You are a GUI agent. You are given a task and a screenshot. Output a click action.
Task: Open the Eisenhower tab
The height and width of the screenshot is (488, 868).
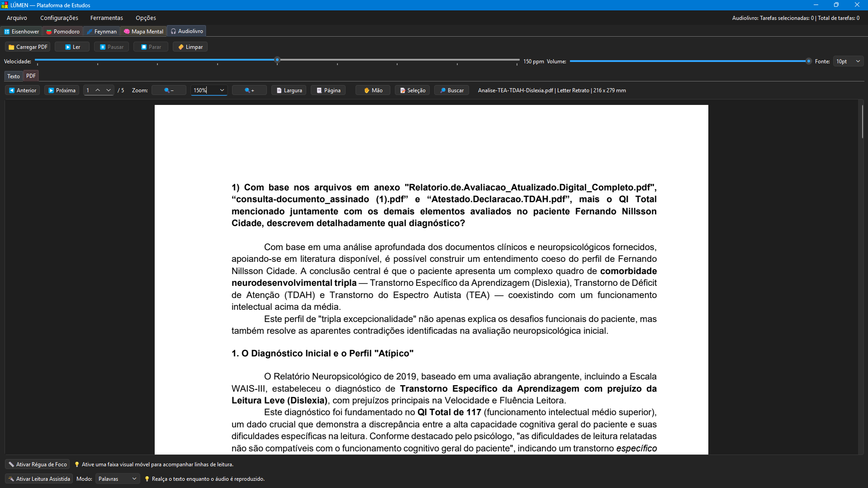tap(21, 32)
